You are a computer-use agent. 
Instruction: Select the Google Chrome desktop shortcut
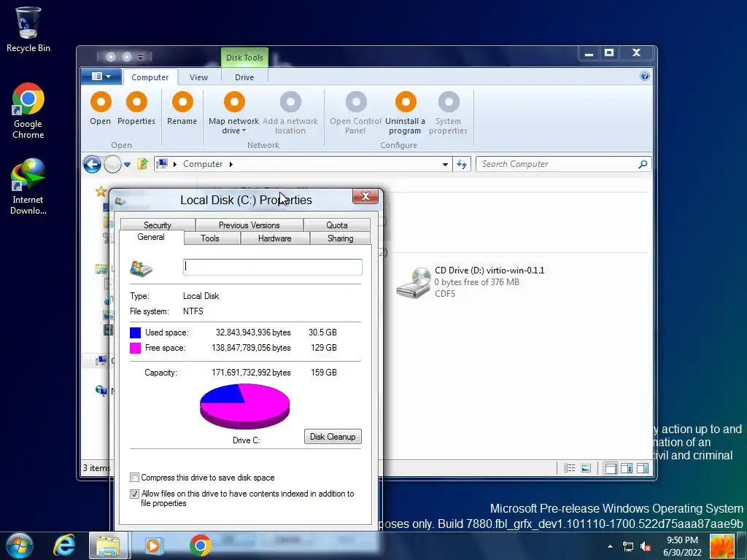[x=28, y=111]
